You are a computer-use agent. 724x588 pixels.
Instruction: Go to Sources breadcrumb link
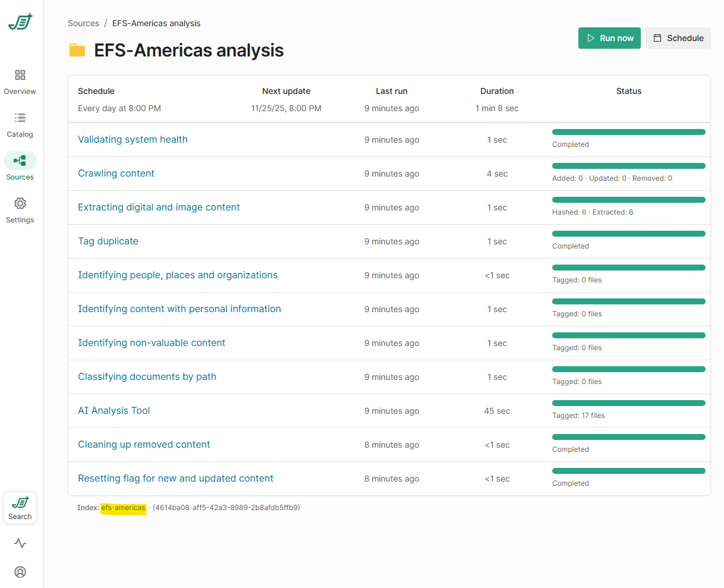point(83,23)
